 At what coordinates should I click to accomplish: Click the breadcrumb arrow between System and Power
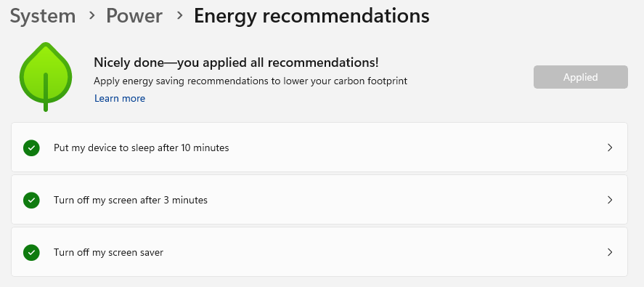tap(91, 16)
